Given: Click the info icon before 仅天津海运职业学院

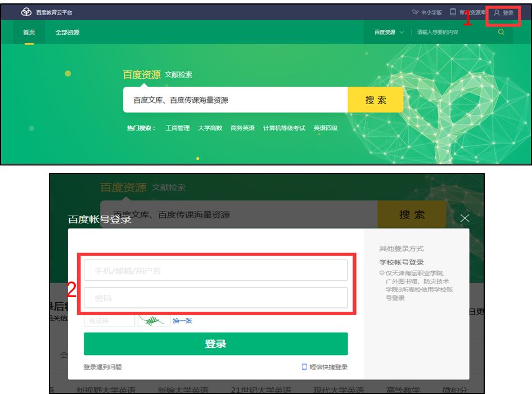Looking at the screenshot, I should tap(382, 273).
